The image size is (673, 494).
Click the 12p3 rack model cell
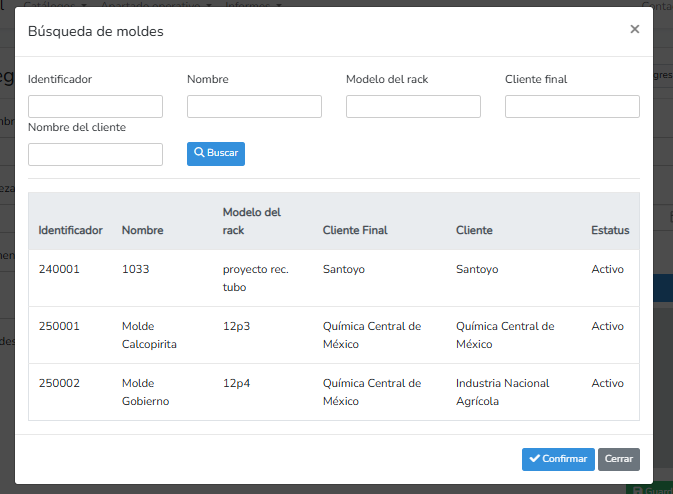(x=236, y=326)
